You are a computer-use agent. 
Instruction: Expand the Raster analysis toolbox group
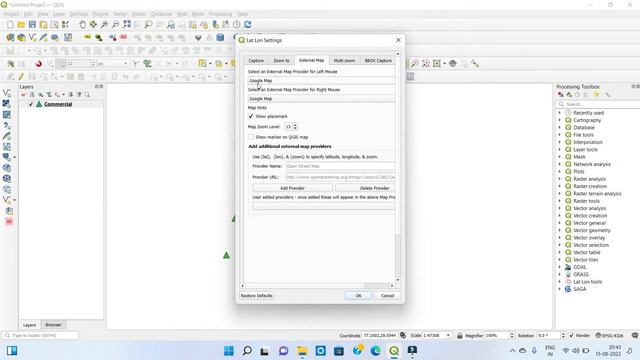pyautogui.click(x=560, y=179)
